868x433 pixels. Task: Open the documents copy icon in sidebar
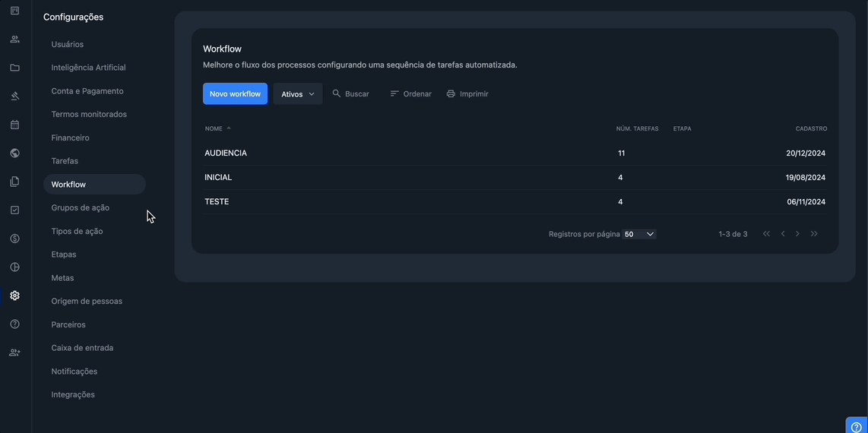[15, 182]
